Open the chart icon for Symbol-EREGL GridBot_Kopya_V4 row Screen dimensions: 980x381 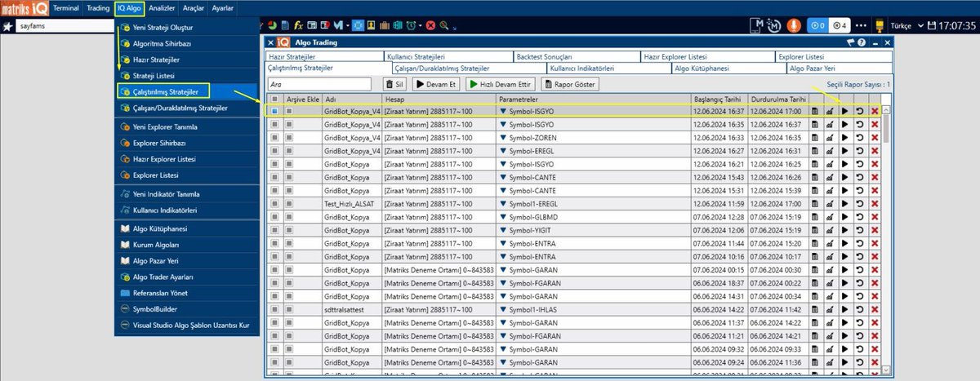tap(830, 150)
